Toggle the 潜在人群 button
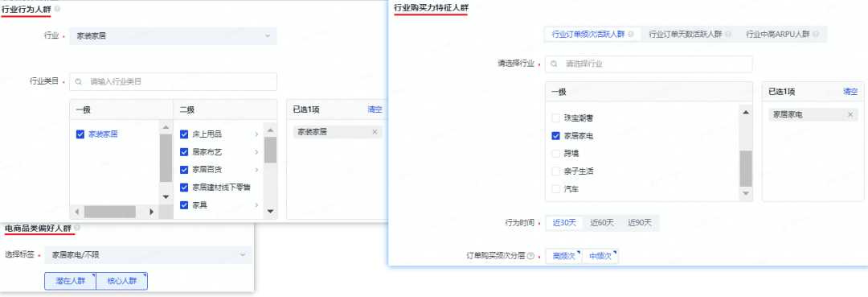The width and height of the screenshot is (868, 297). coord(70,281)
